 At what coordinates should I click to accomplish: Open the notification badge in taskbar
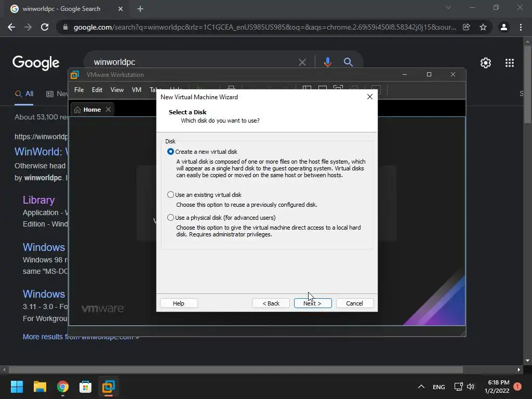[517, 387]
